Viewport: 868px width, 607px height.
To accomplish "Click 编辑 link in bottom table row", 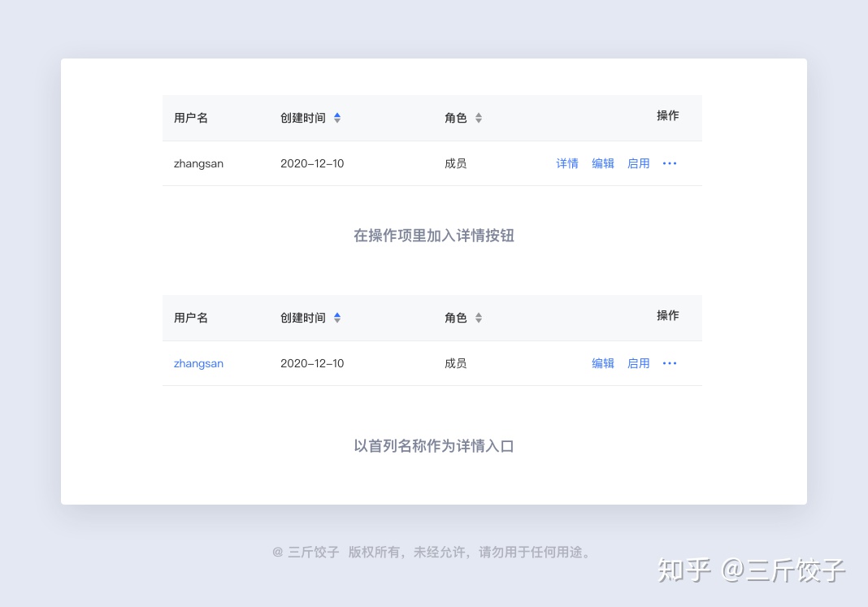I will click(603, 363).
